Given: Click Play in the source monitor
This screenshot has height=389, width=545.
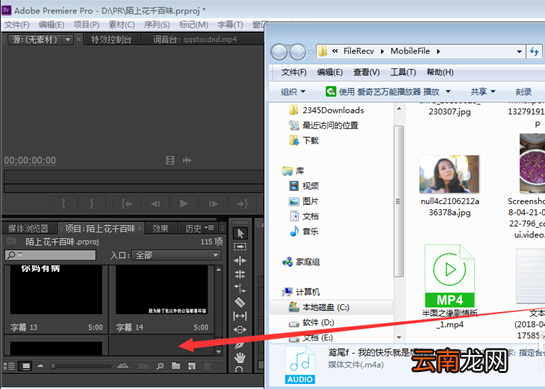Looking at the screenshot, I should (184, 204).
